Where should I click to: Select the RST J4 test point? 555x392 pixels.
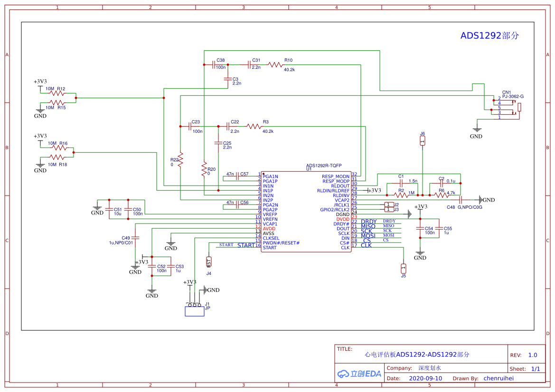pos(209,262)
